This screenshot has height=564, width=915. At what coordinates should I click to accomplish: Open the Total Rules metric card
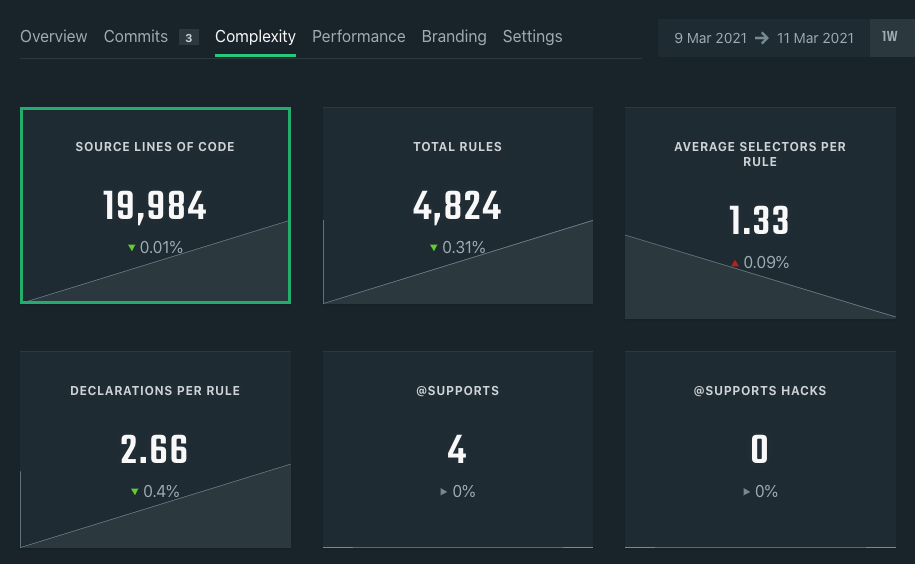(x=457, y=205)
